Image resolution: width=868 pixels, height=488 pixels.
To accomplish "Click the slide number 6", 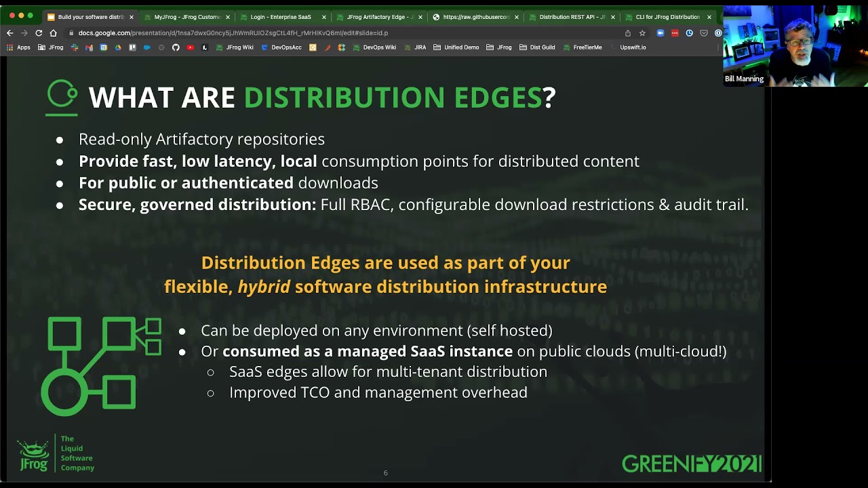I will 385,473.
